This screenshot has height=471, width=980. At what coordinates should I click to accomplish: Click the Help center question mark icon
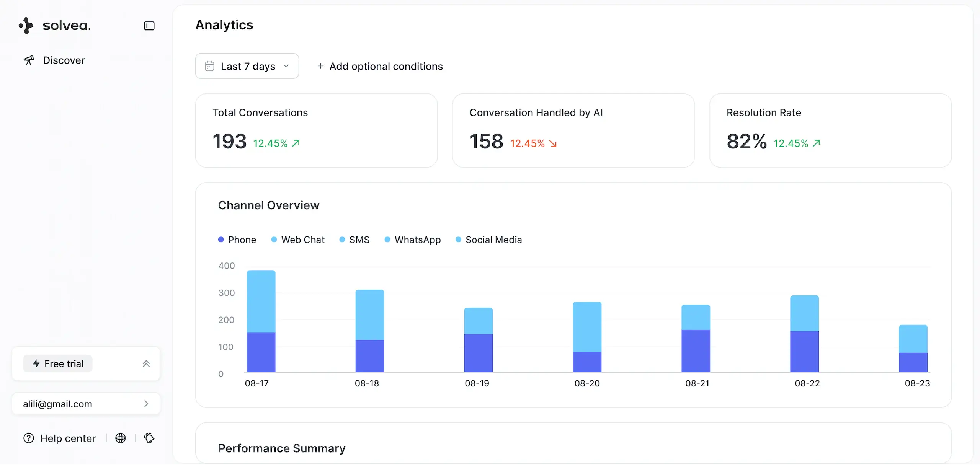[x=29, y=438]
